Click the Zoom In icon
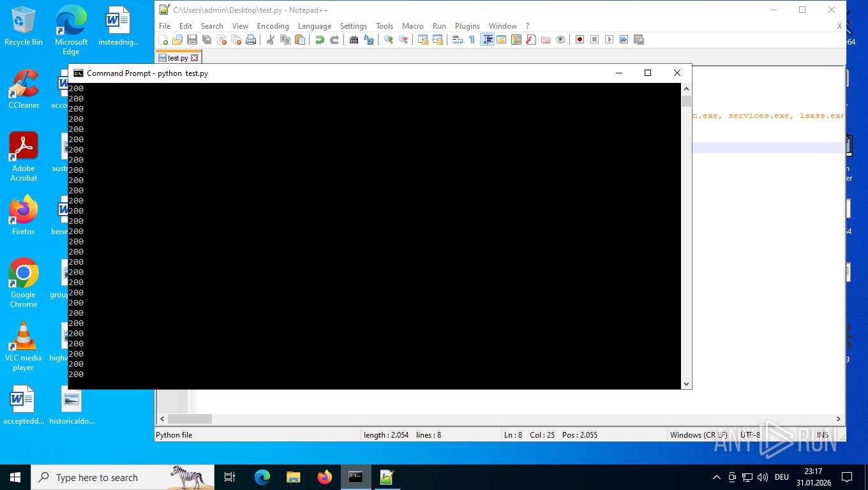Screen dimensions: 868x490 pos(389,40)
